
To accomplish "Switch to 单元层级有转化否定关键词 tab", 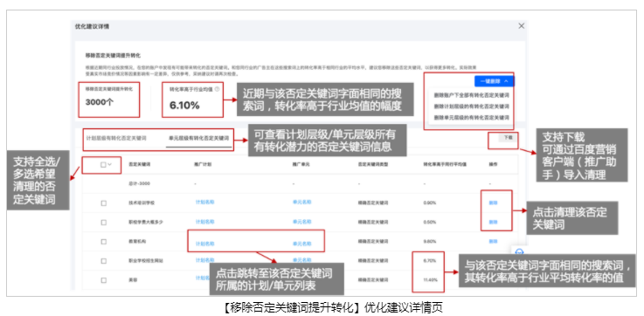I will (x=198, y=138).
